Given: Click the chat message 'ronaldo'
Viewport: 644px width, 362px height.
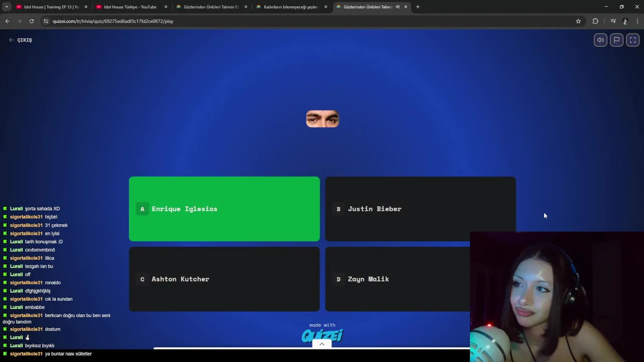Looking at the screenshot, I should 53,283.
